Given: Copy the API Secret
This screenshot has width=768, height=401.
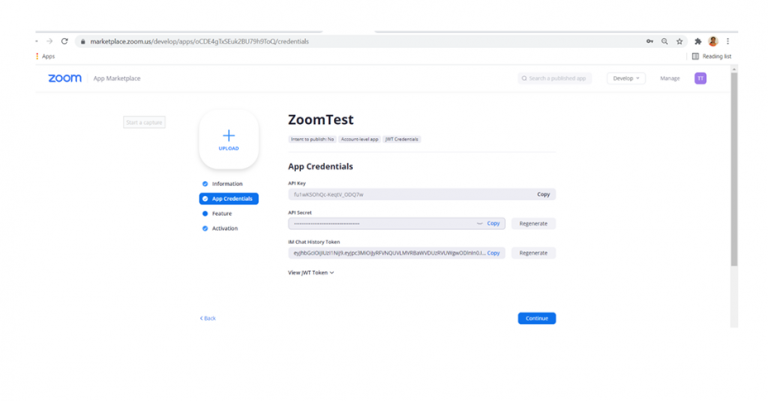Looking at the screenshot, I should coord(493,223).
